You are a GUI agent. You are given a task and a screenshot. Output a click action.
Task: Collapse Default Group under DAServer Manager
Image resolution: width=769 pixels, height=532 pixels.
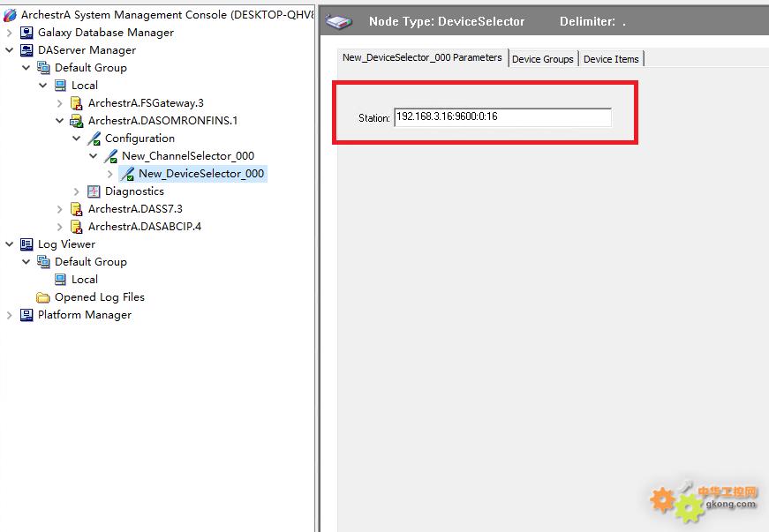(x=26, y=68)
